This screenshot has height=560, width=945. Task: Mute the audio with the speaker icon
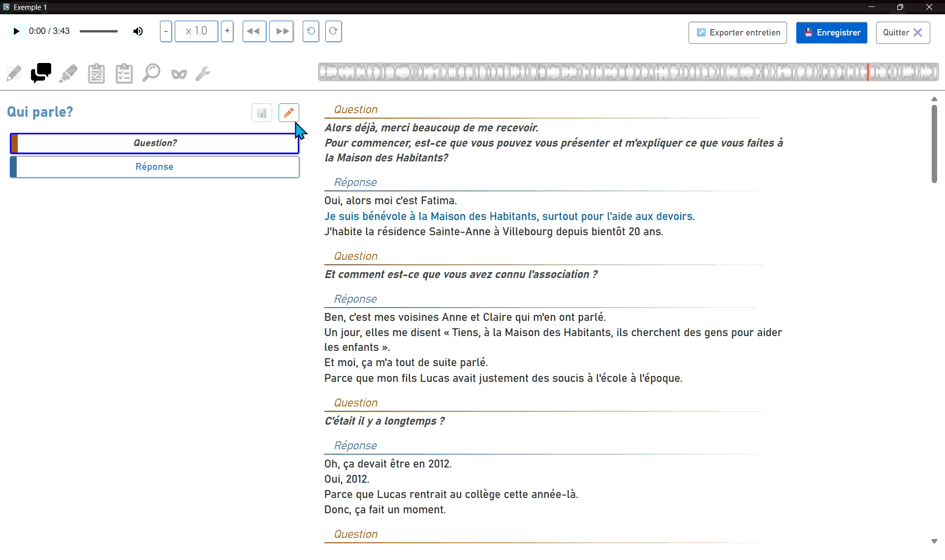coord(138,31)
